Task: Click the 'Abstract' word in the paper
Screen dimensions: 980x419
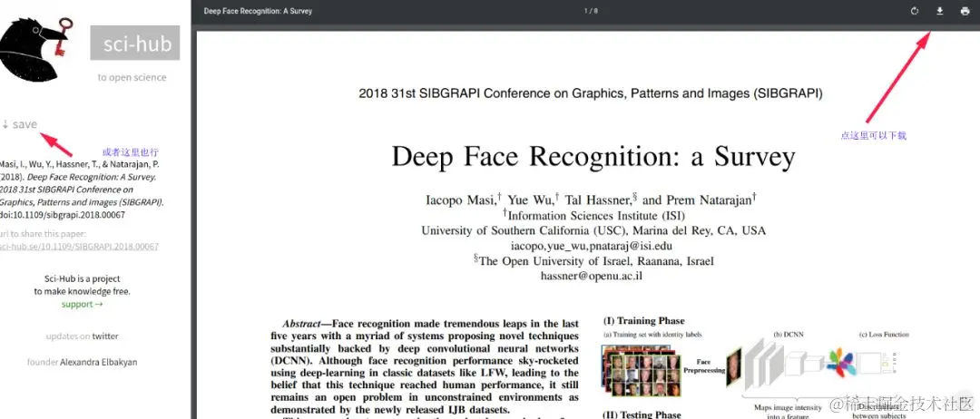Action: click(x=302, y=324)
